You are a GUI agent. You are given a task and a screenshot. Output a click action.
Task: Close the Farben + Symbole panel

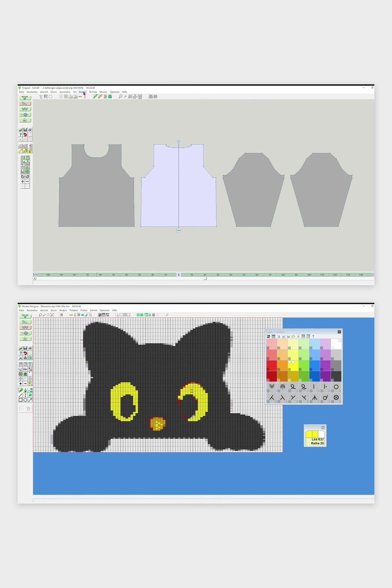pos(339,332)
